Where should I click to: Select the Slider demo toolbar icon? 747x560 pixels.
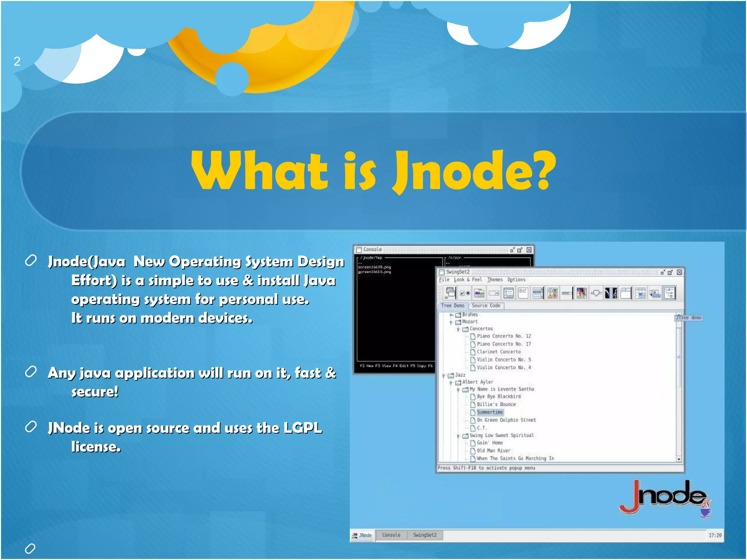[x=596, y=293]
